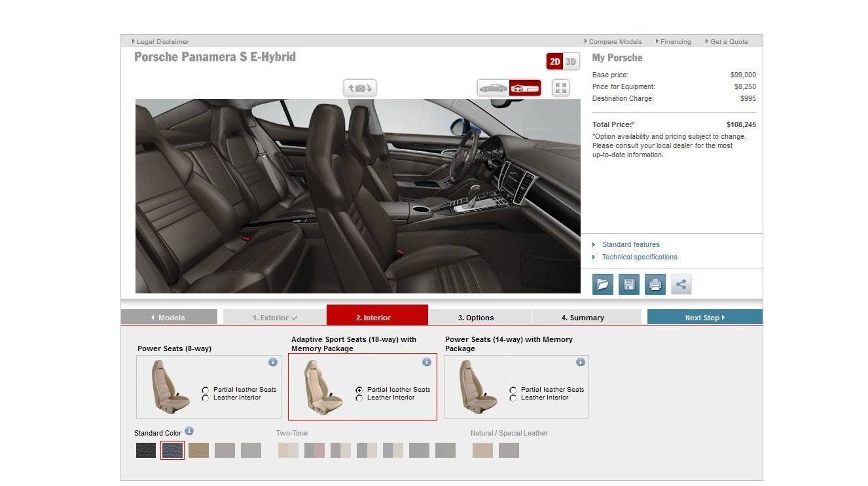This screenshot has height=486, width=868.
Task: Choose the first cream Two-Tone swatch
Action: tap(288, 450)
